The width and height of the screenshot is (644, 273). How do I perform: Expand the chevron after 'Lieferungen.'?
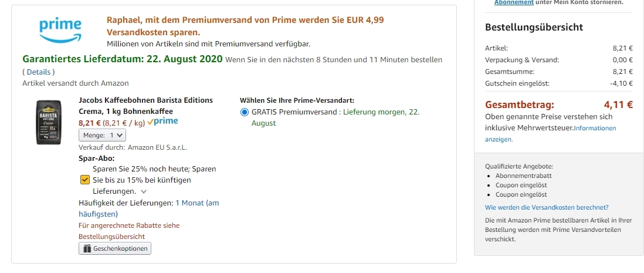coord(144,191)
